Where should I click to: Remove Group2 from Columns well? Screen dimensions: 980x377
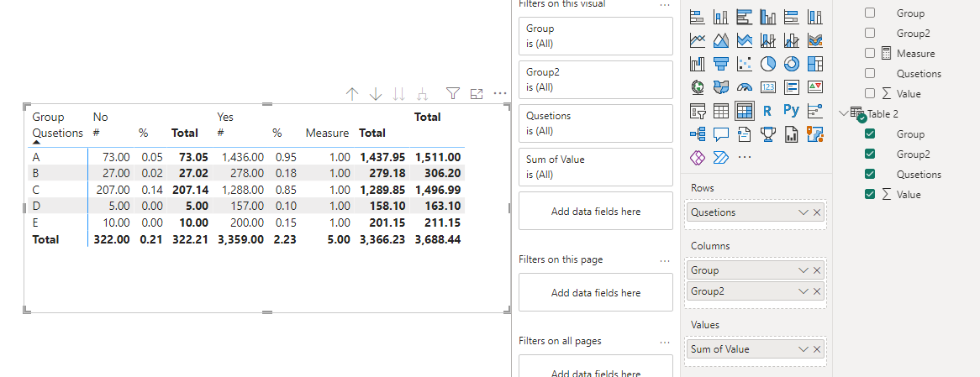pos(817,291)
